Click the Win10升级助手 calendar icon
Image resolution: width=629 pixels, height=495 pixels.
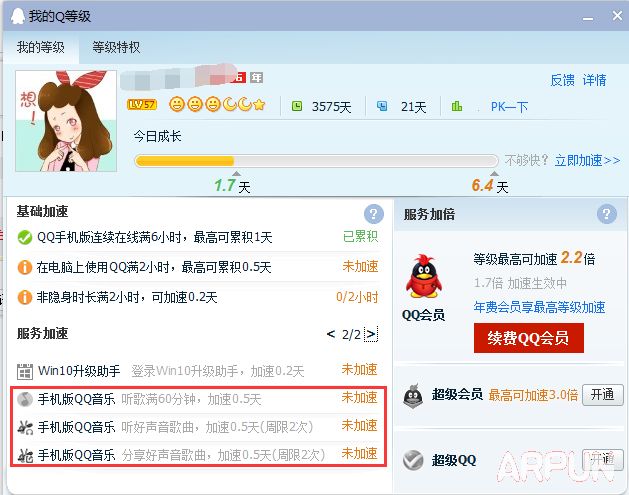coord(25,371)
